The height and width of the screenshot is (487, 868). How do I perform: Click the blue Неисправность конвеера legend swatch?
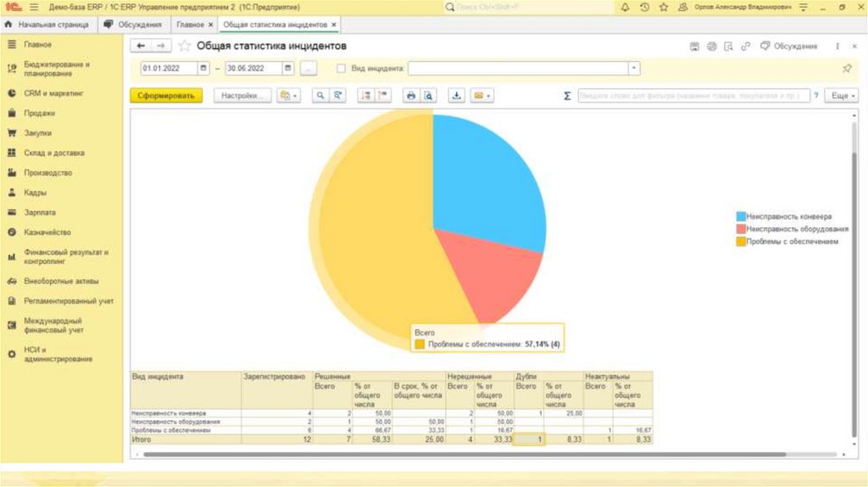pos(741,216)
